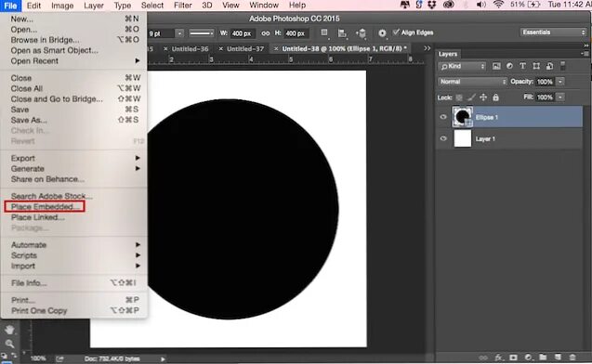
Task: Swap foreground and background colors
Action: [x=14, y=356]
